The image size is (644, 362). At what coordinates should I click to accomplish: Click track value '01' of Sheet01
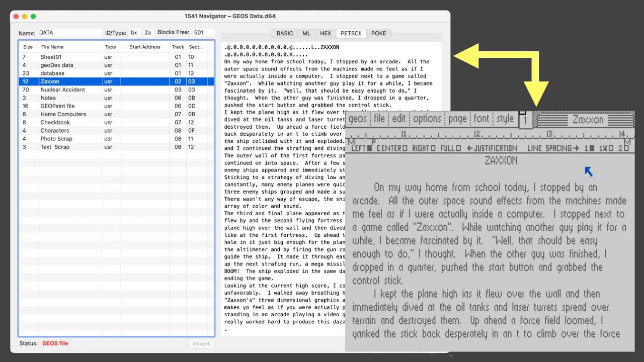178,57
